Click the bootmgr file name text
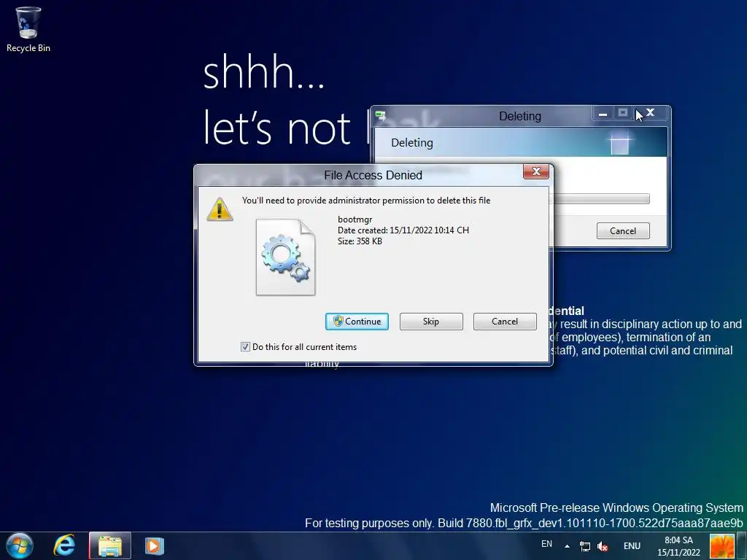Screen dimensions: 747x560 (355, 219)
